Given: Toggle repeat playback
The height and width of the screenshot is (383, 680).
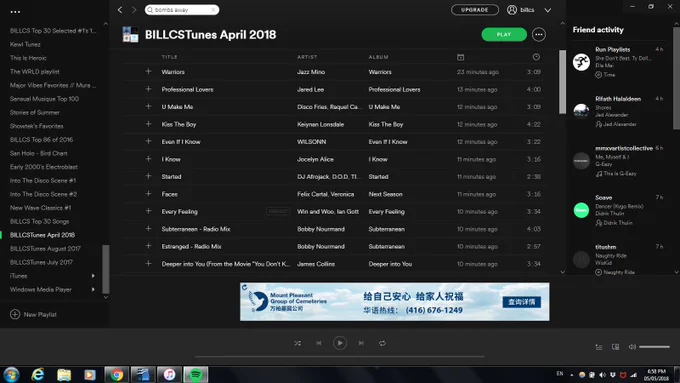Looking at the screenshot, I should 382,343.
